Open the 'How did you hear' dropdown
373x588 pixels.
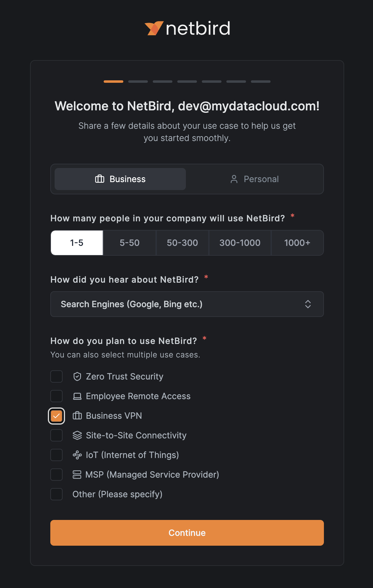pyautogui.click(x=187, y=304)
